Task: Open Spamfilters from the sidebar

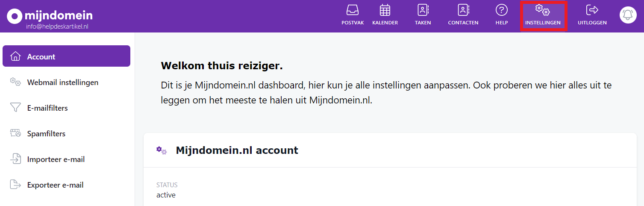Action: (x=46, y=133)
